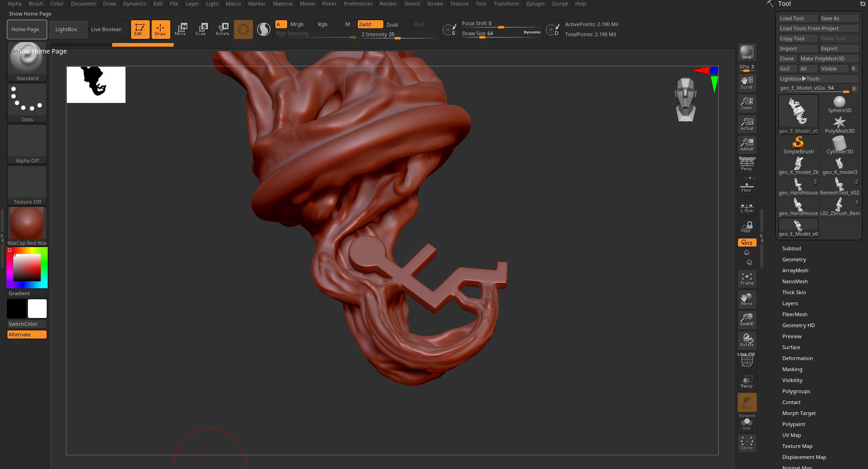
Task: Click the BPR render icon
Action: point(747,52)
